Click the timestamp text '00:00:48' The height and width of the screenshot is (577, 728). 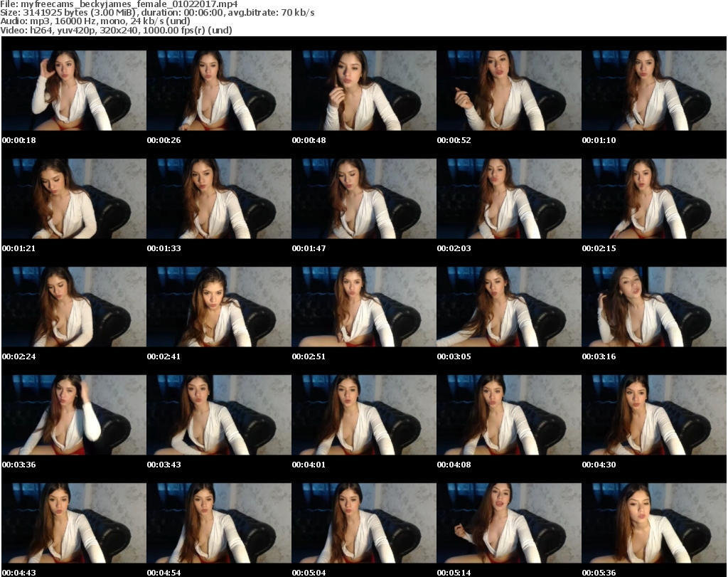(309, 140)
